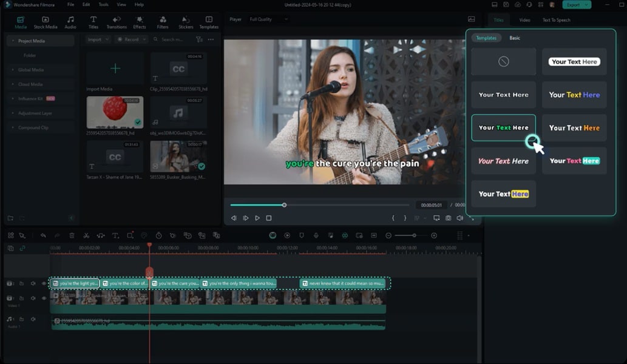Expand the Compound Clip item
This screenshot has width=627, height=364.
[13, 127]
